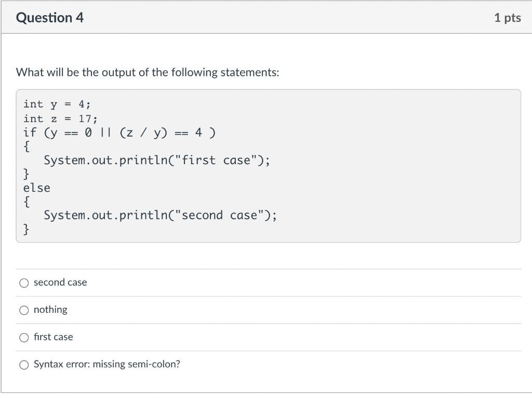Click the question prompt text above the code
Screen dimensions: 532x398
pyautogui.click(x=149, y=72)
